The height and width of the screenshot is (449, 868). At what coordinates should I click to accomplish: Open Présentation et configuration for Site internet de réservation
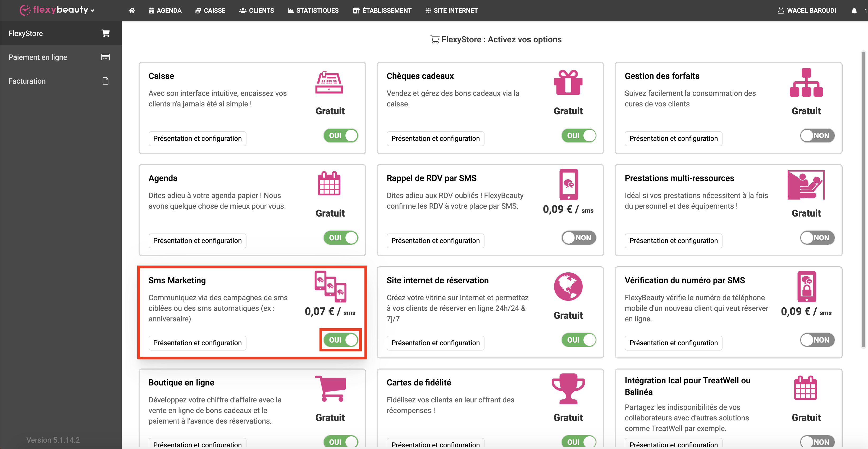pos(435,343)
